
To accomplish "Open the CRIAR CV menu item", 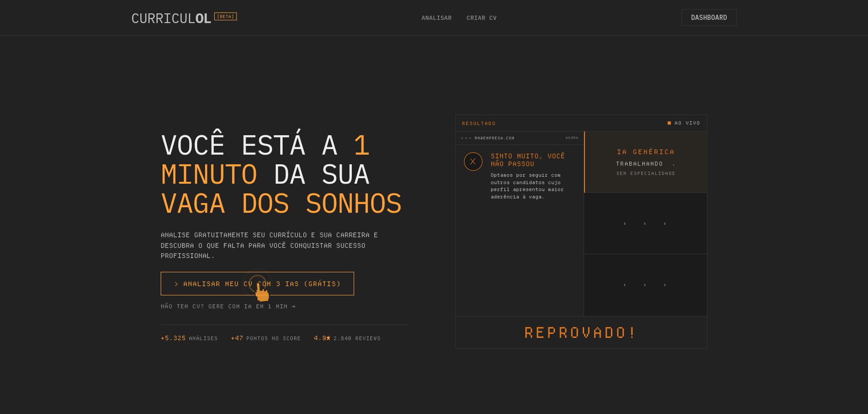I will (x=482, y=18).
